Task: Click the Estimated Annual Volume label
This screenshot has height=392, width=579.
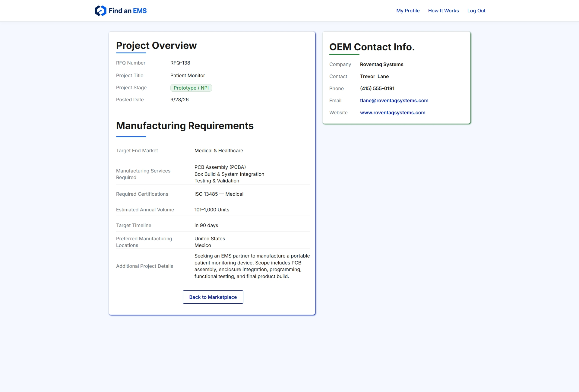Action: pos(145,210)
